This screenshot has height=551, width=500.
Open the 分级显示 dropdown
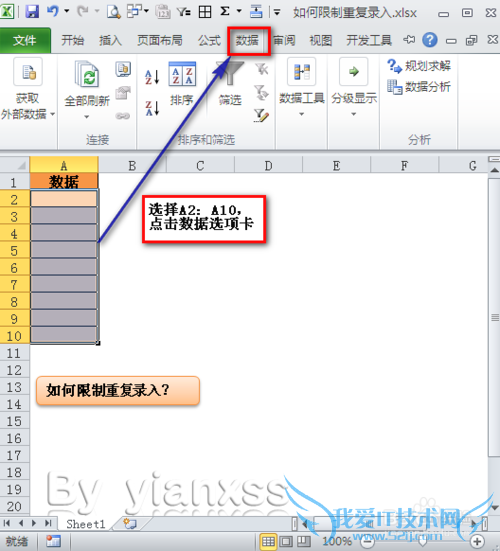[x=354, y=88]
